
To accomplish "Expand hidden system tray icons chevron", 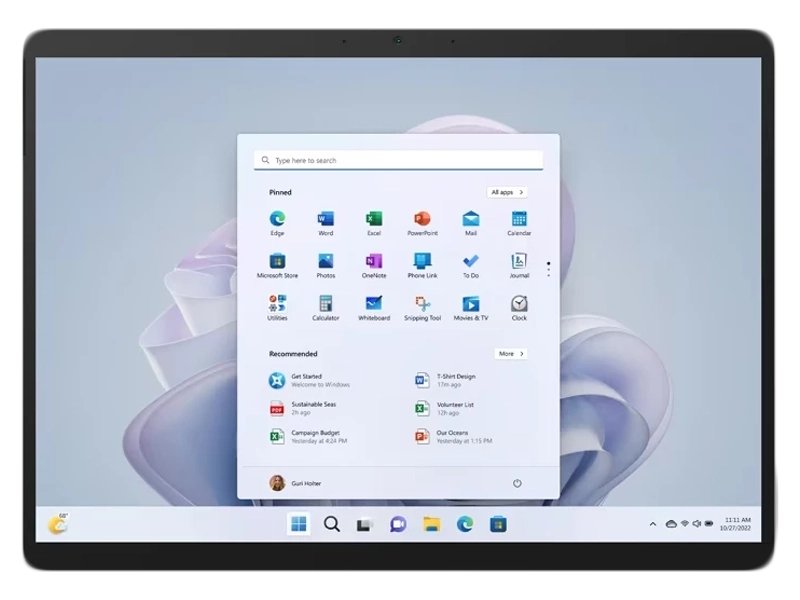I will pyautogui.click(x=653, y=524).
